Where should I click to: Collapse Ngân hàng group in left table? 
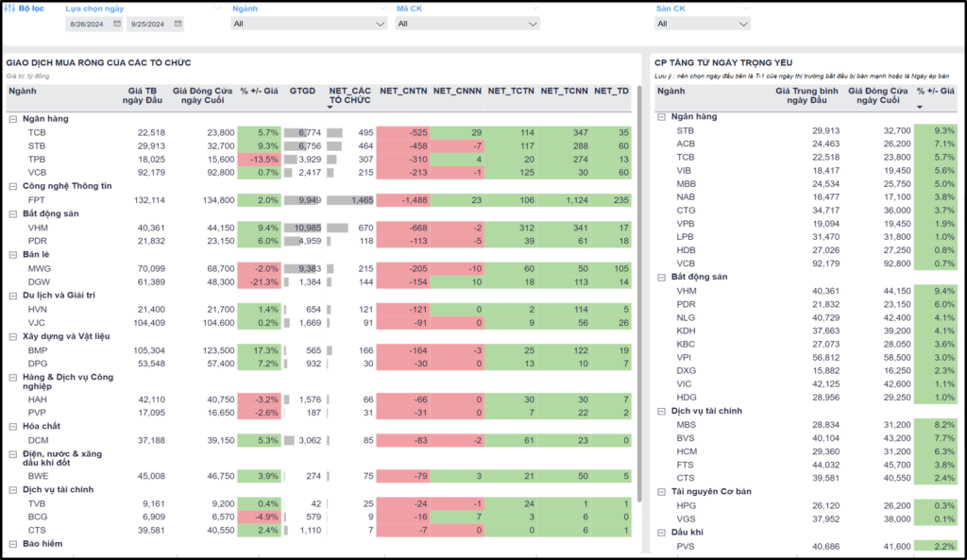click(12, 119)
